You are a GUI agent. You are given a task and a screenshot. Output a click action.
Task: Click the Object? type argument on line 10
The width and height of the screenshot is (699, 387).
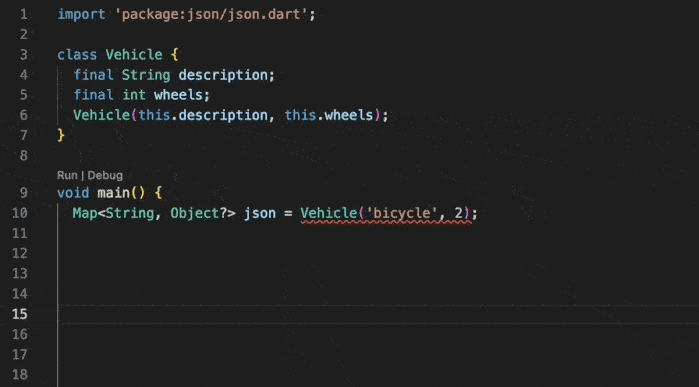pyautogui.click(x=198, y=213)
